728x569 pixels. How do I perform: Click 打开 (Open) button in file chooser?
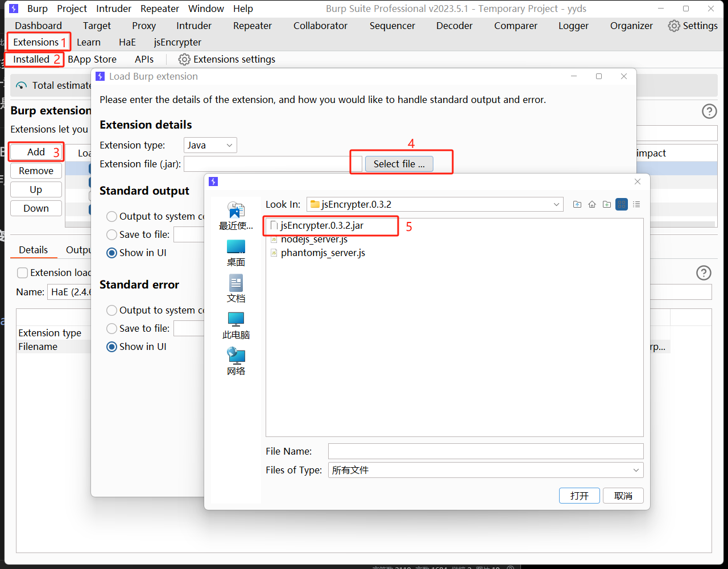(x=580, y=496)
